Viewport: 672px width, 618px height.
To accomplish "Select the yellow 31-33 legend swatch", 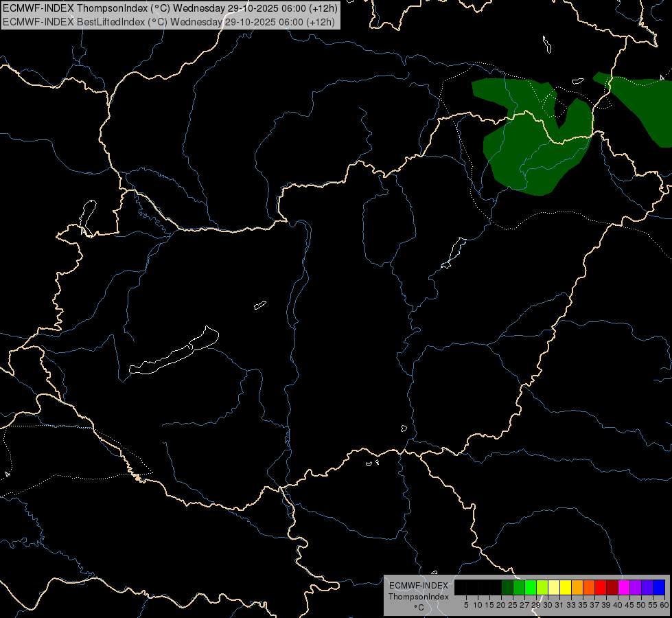I will point(566,588).
